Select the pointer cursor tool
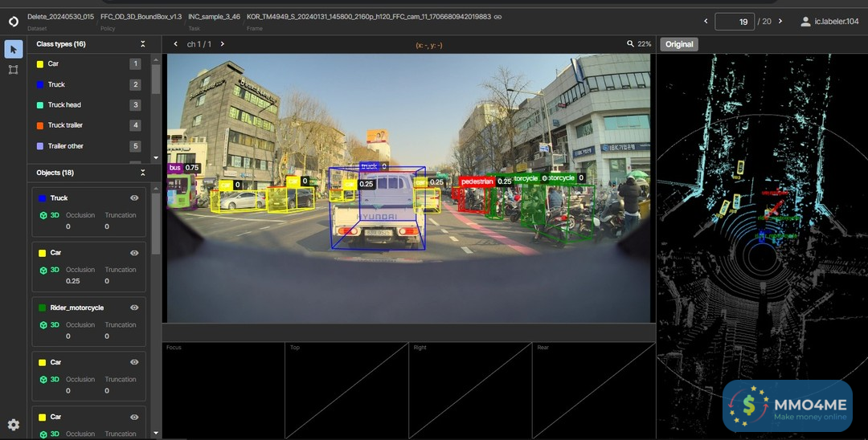The width and height of the screenshot is (868, 440). 14,49
